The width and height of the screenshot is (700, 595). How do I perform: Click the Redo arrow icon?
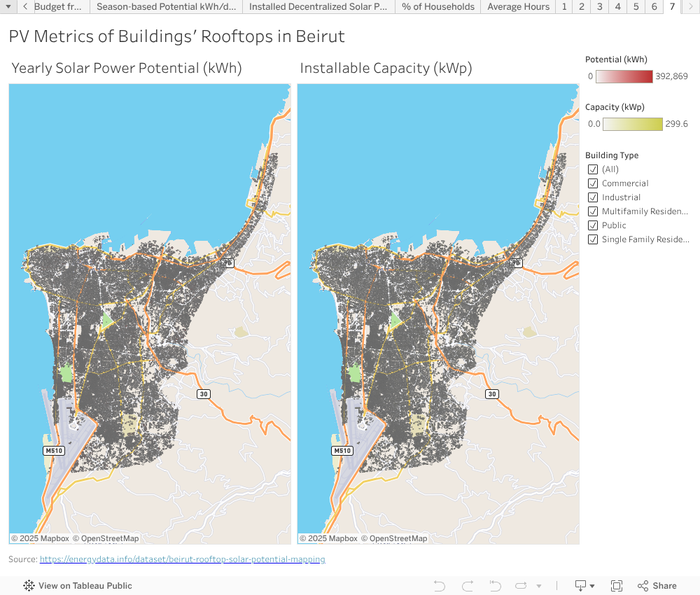468,586
